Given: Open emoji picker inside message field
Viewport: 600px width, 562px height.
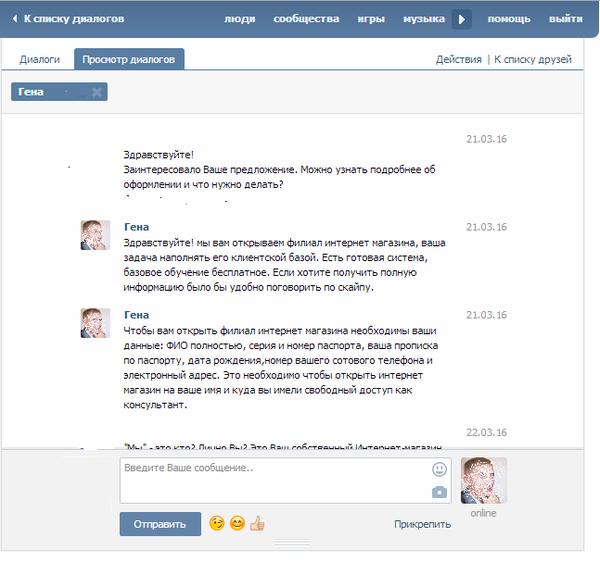Looking at the screenshot, I should click(439, 469).
